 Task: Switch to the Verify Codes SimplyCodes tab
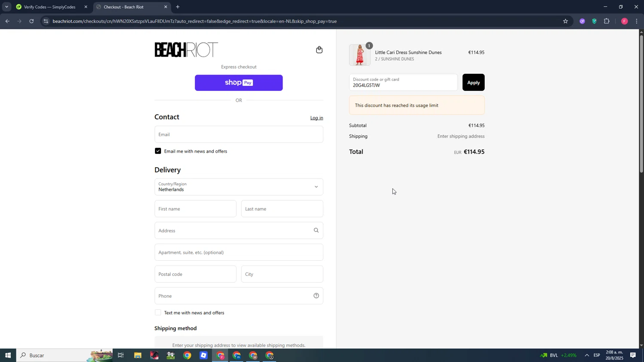coord(49,7)
